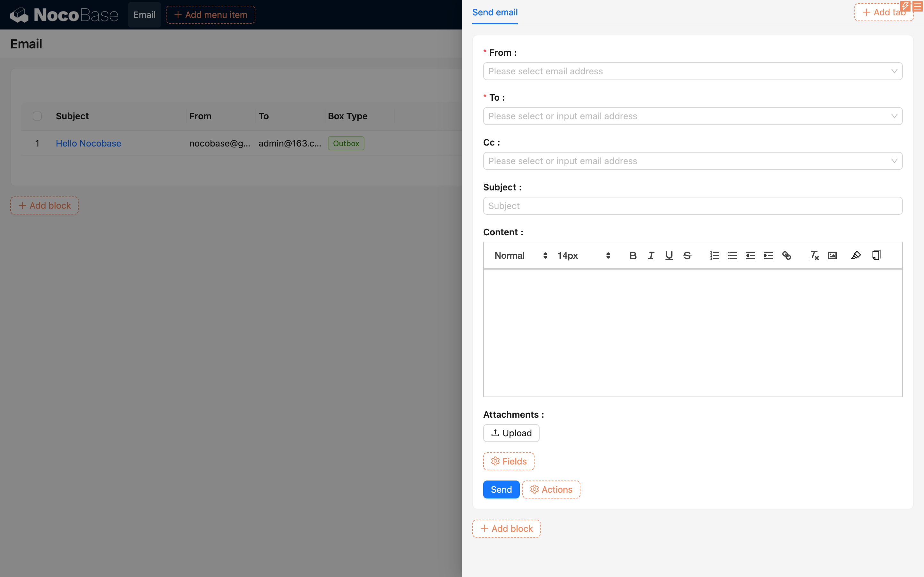Click the highlighter marker icon
Viewport: 924px width, 577px height.
click(x=856, y=255)
